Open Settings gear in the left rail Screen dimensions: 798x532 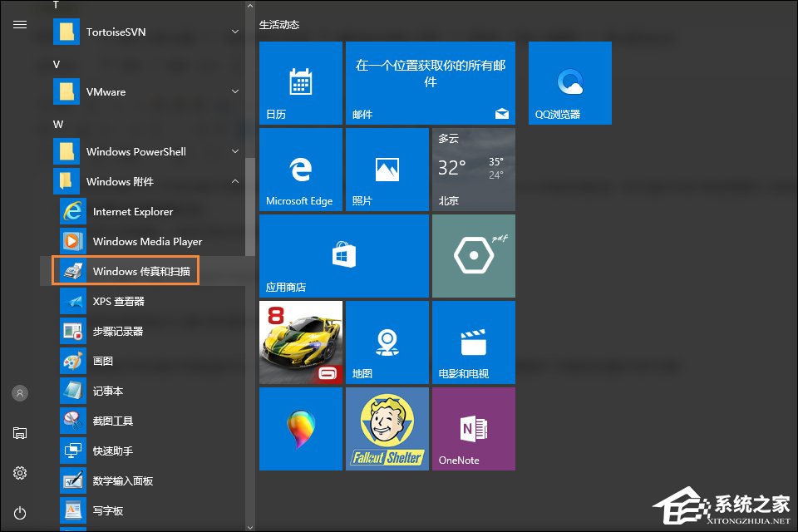(20, 473)
